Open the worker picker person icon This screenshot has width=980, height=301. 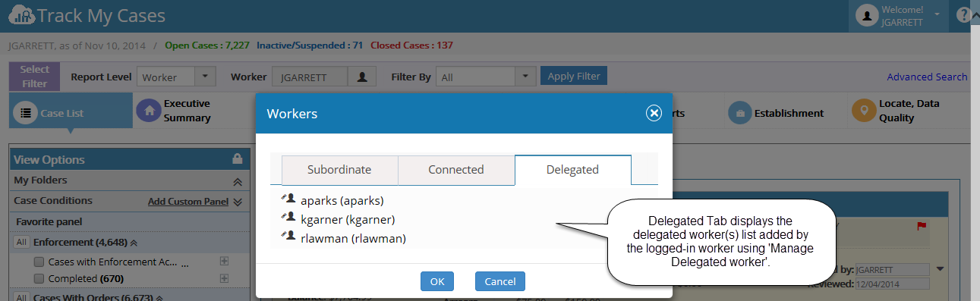point(362,77)
